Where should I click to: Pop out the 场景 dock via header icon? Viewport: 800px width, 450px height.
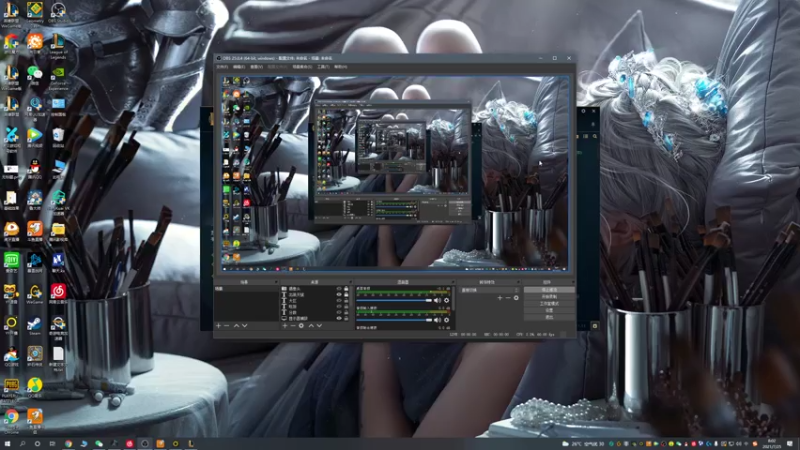(x=276, y=282)
